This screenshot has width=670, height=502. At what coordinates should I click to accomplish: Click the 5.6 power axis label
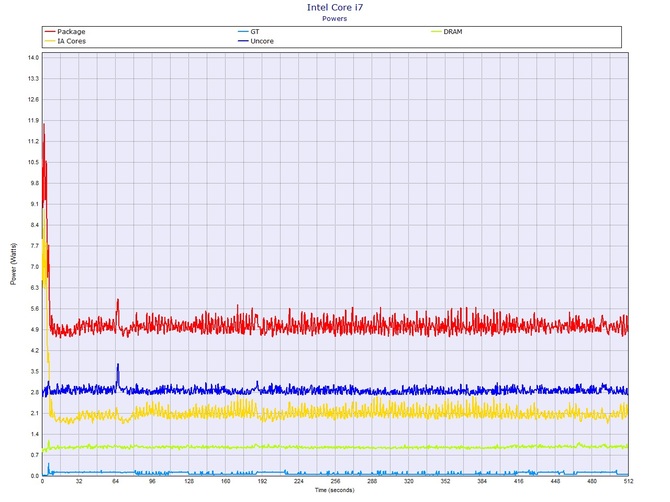point(34,309)
